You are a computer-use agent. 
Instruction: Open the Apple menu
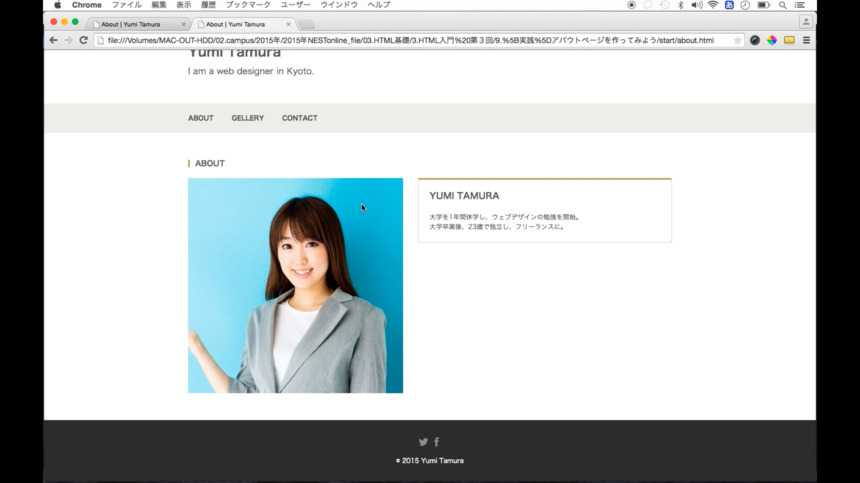tap(58, 5)
